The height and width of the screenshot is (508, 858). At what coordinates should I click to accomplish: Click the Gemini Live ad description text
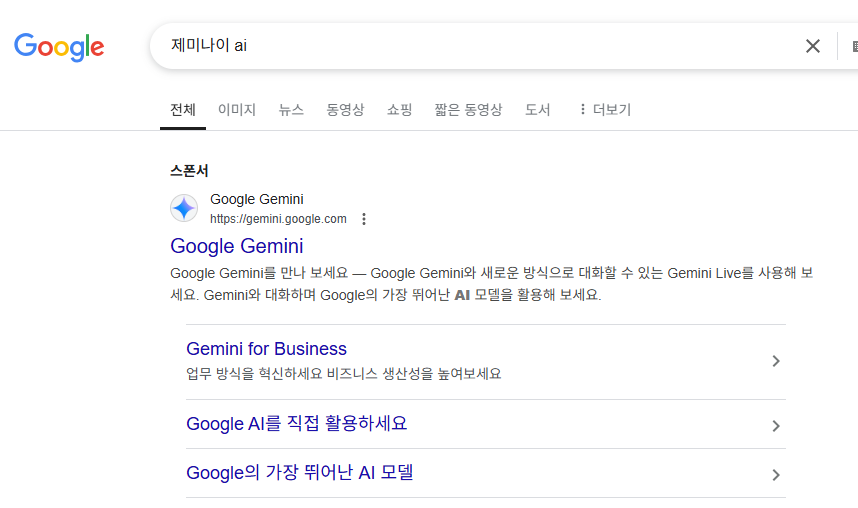coord(492,284)
